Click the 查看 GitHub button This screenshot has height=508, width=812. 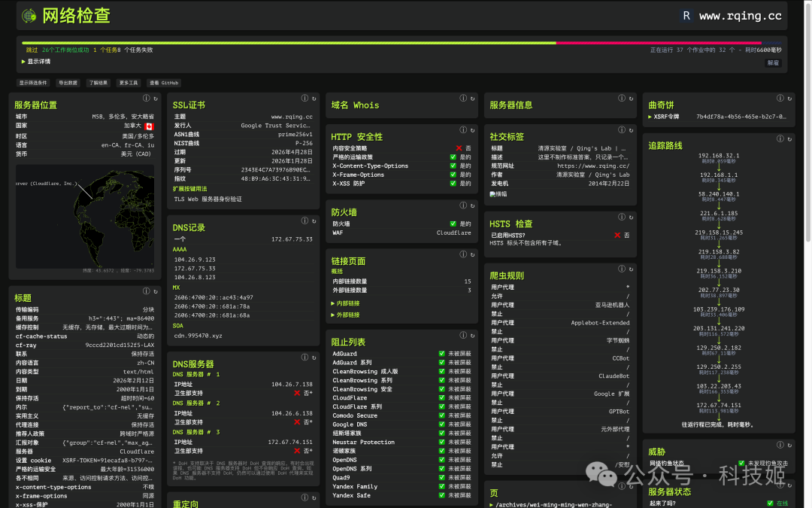tap(164, 83)
